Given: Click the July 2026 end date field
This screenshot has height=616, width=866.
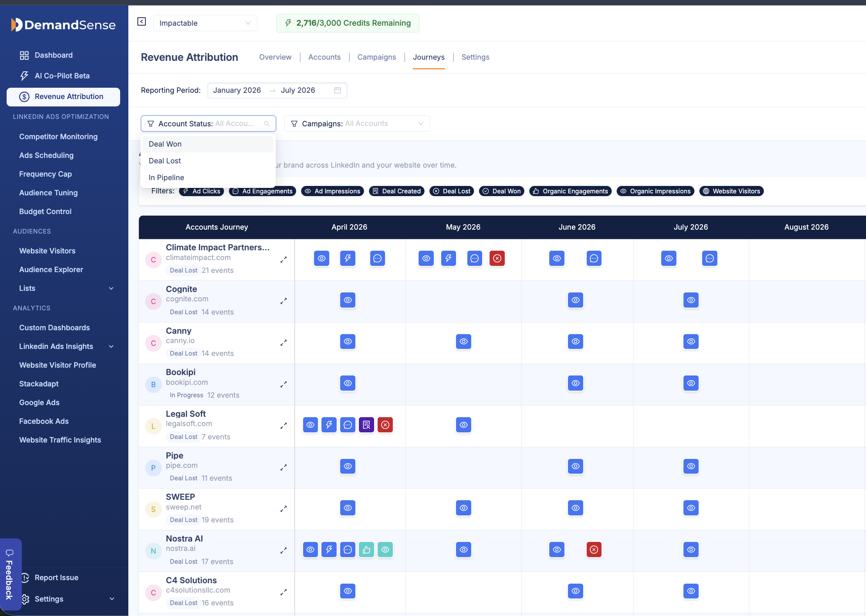Looking at the screenshot, I should pyautogui.click(x=298, y=90).
